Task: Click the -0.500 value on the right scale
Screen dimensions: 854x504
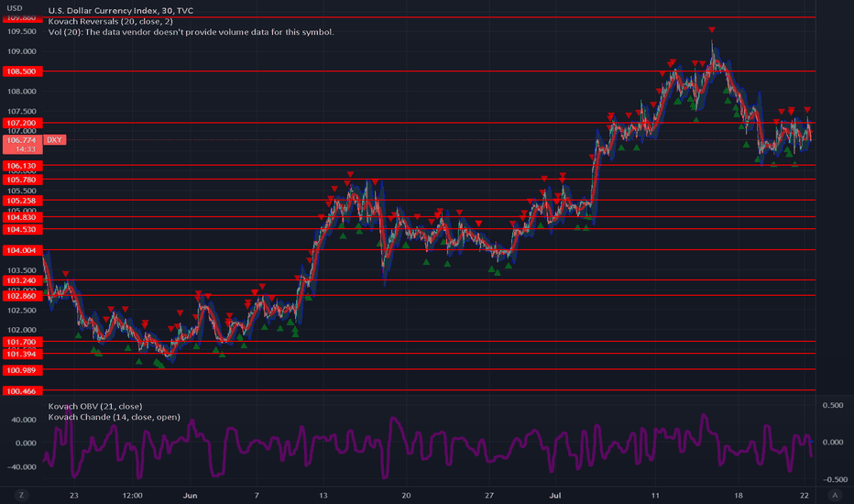Action: tap(835, 479)
